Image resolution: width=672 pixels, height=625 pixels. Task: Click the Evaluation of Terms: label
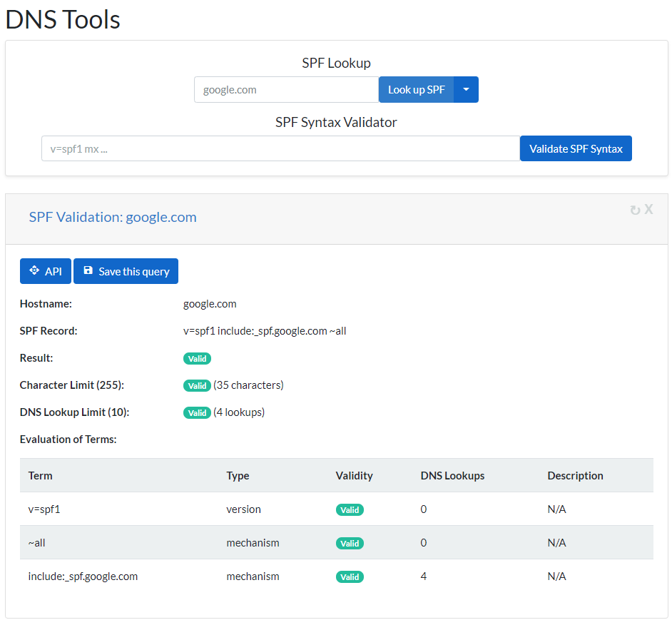click(68, 439)
